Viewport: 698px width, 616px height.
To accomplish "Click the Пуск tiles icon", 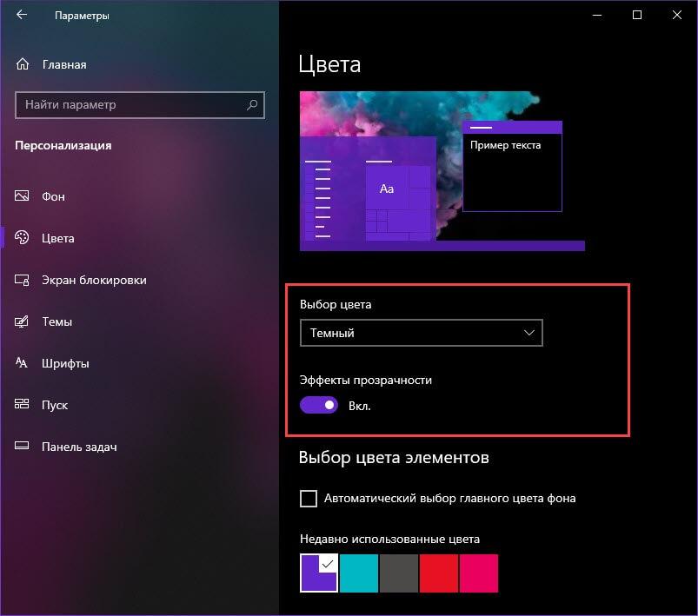I will pos(22,404).
